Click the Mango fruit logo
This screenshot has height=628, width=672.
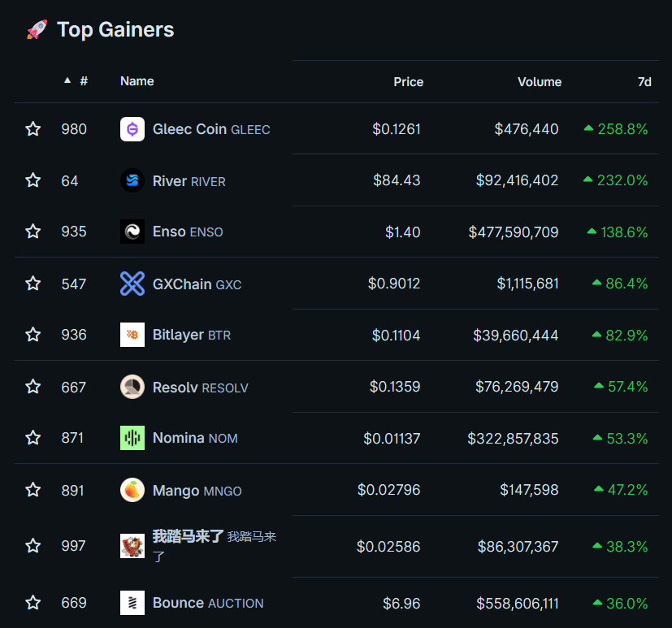[x=132, y=490]
